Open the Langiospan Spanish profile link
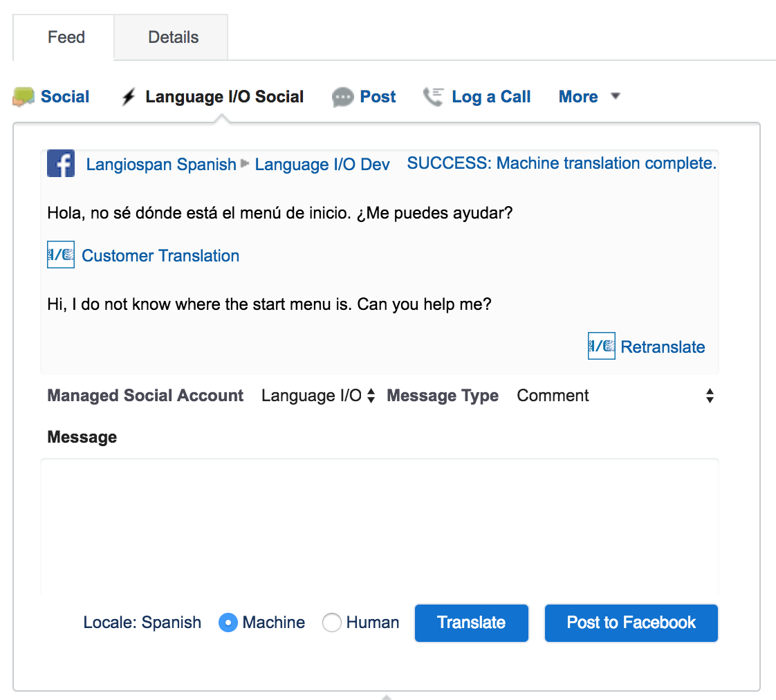Image resolution: width=776 pixels, height=700 pixels. [x=161, y=165]
